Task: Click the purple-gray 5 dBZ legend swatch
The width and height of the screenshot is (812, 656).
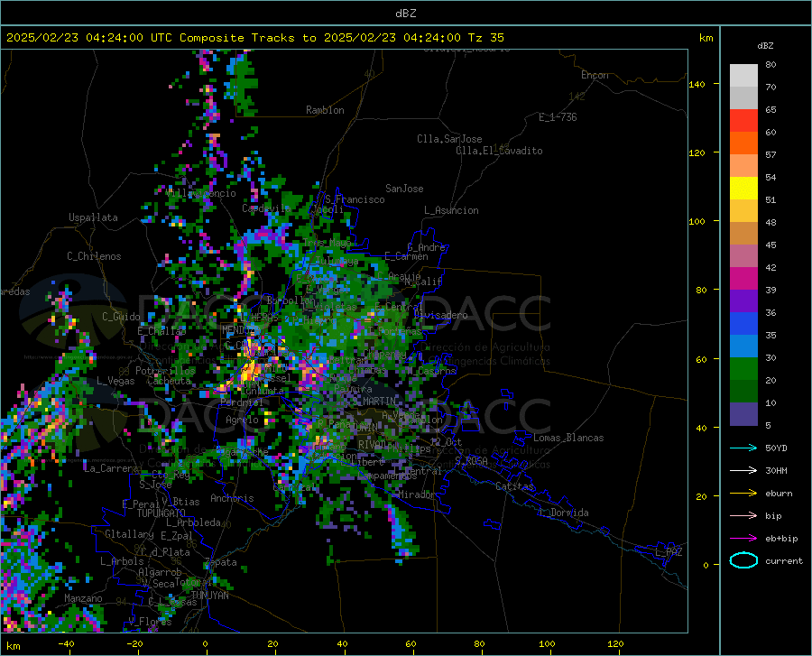Action: [x=743, y=413]
